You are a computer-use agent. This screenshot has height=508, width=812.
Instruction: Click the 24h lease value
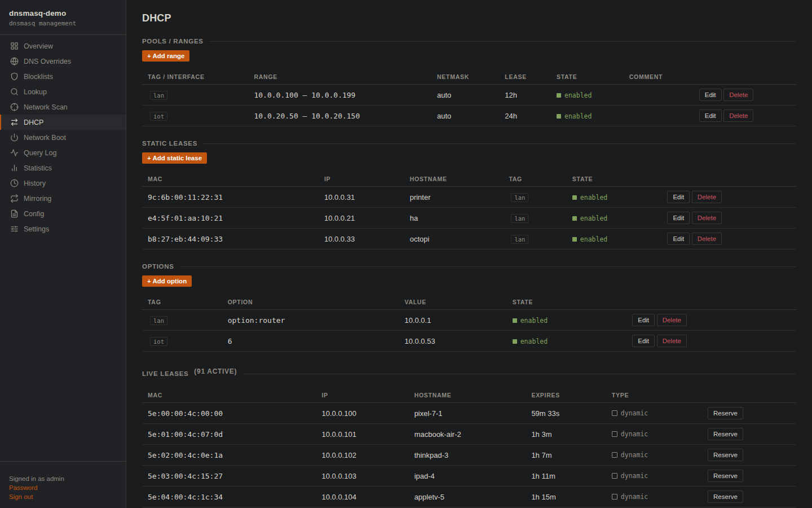pos(511,116)
